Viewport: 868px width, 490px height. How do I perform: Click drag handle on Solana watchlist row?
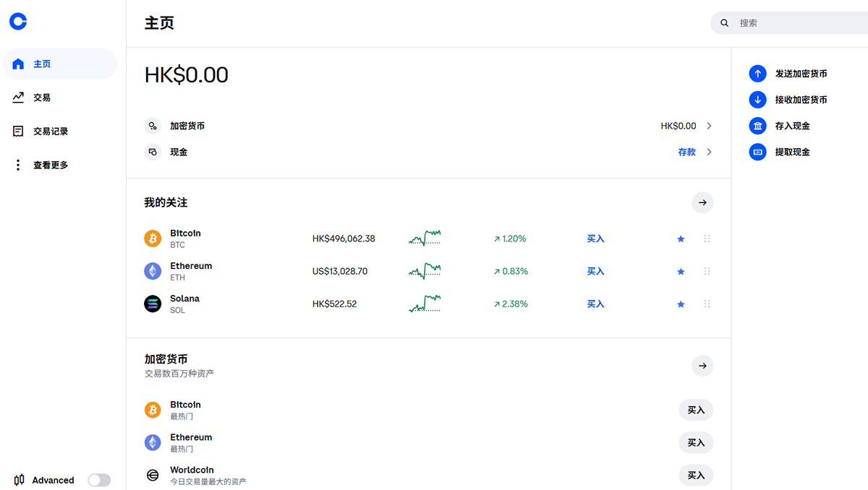pos(707,304)
